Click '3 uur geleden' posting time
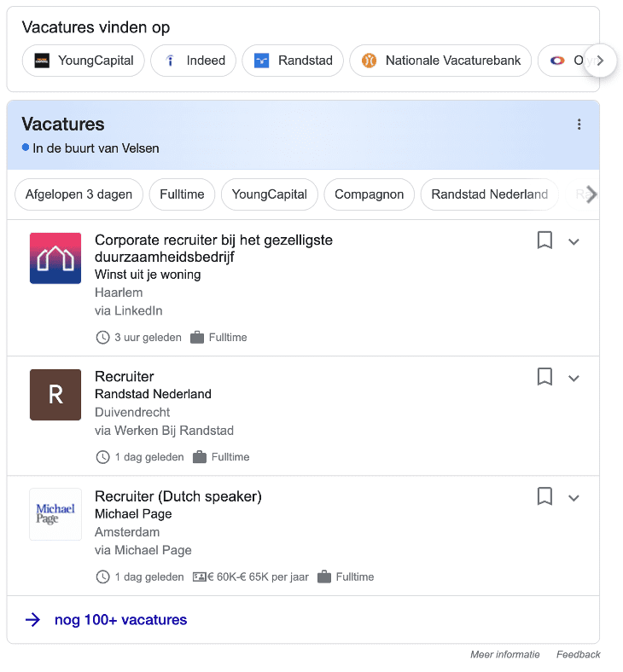 (148, 338)
